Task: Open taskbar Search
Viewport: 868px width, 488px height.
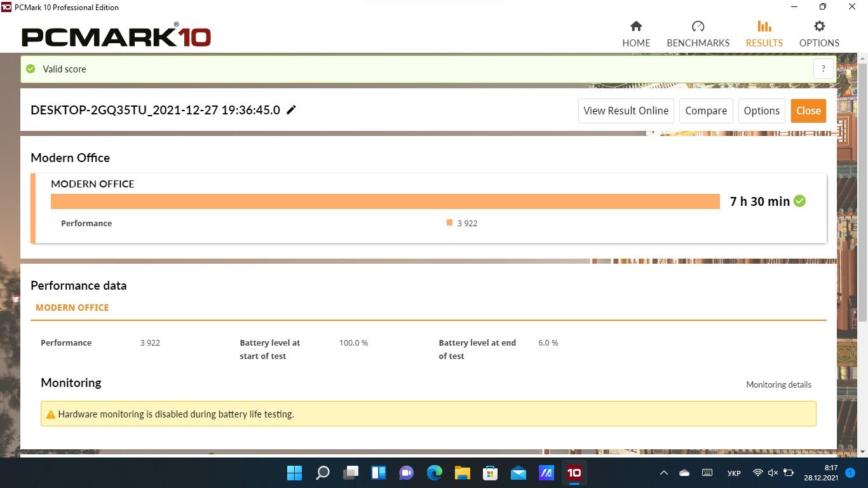Action: 323,473
